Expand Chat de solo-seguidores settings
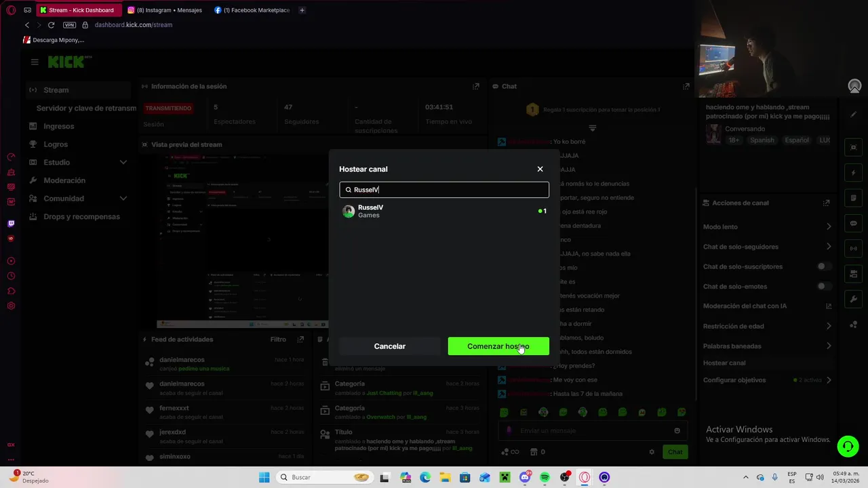Image resolution: width=868 pixels, height=488 pixels. tap(767, 247)
